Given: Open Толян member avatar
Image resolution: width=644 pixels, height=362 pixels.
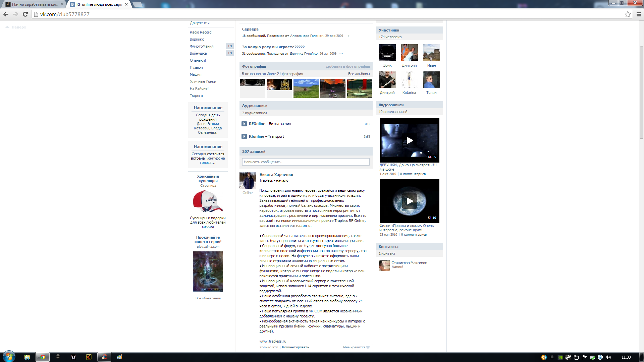Looking at the screenshot, I should [431, 80].
